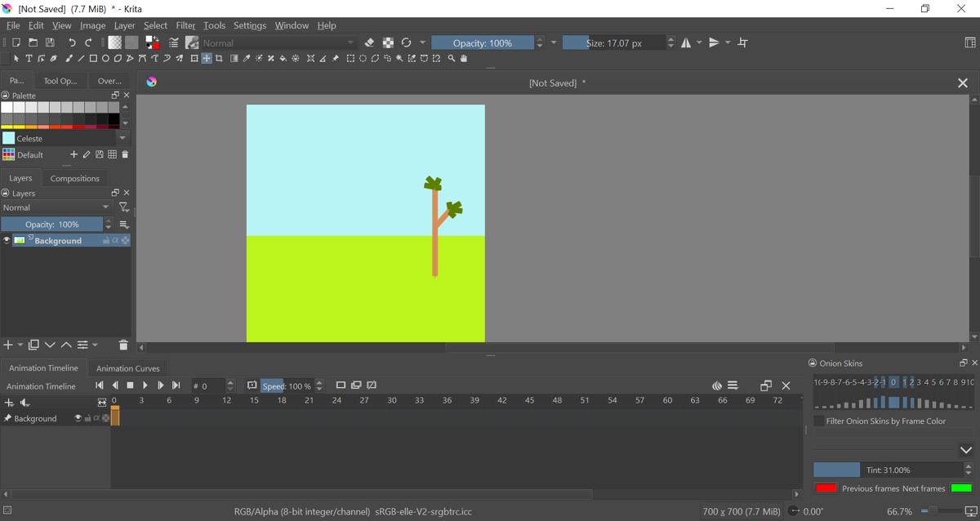The image size is (980, 521).
Task: Enable Filter Onion Skins by Frame Color
Action: (820, 421)
